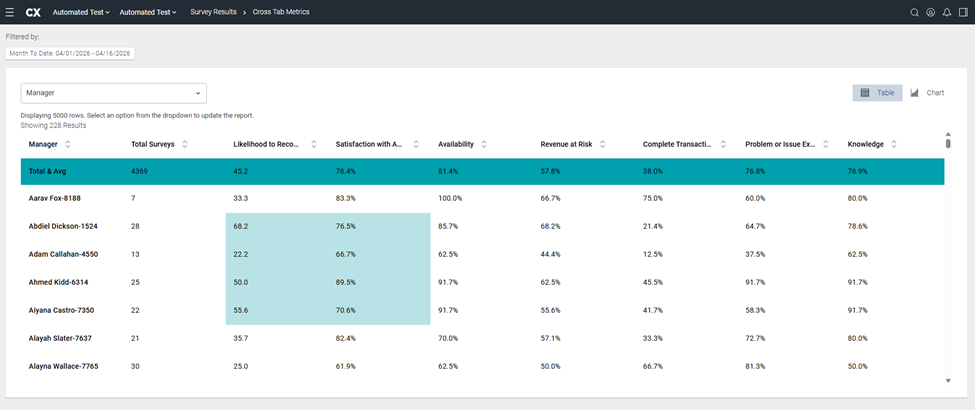Select Adam Callahan-4550 manager name
This screenshot has height=410, width=975.
click(63, 254)
